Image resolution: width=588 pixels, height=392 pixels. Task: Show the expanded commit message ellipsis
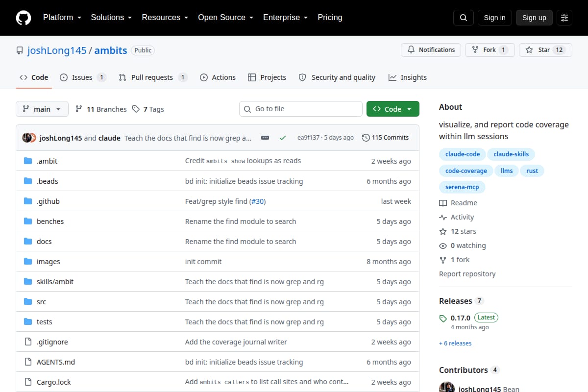pyautogui.click(x=265, y=138)
